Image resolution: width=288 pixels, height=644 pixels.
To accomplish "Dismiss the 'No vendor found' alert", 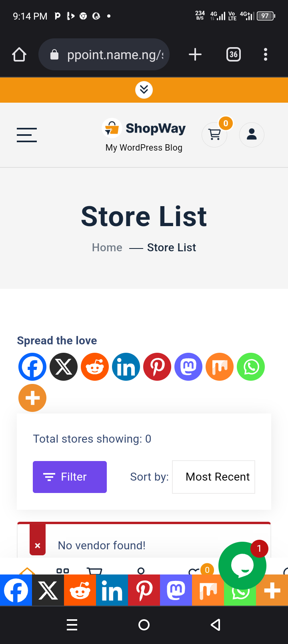I will tap(37, 545).
